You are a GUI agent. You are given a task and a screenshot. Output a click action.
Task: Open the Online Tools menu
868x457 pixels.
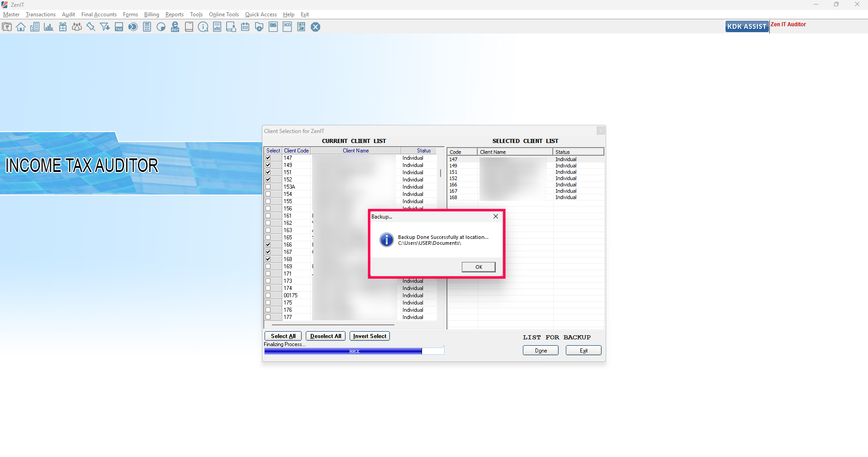(x=223, y=14)
